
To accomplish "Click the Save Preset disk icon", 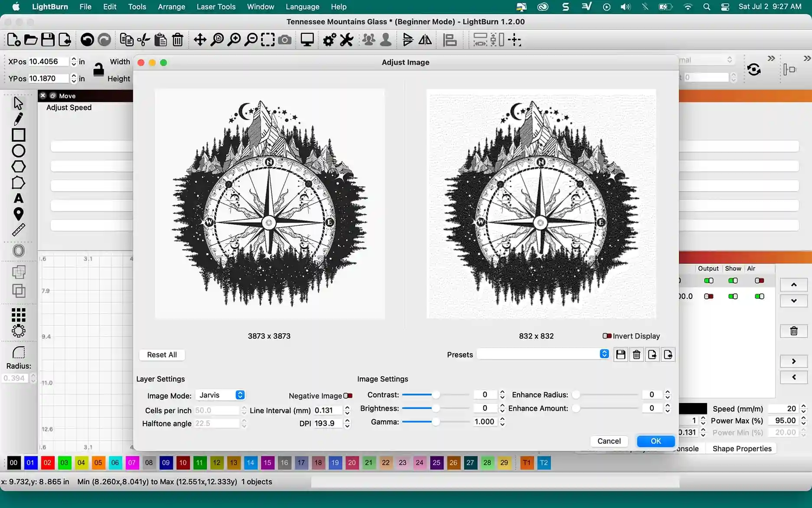I will click(x=621, y=354).
